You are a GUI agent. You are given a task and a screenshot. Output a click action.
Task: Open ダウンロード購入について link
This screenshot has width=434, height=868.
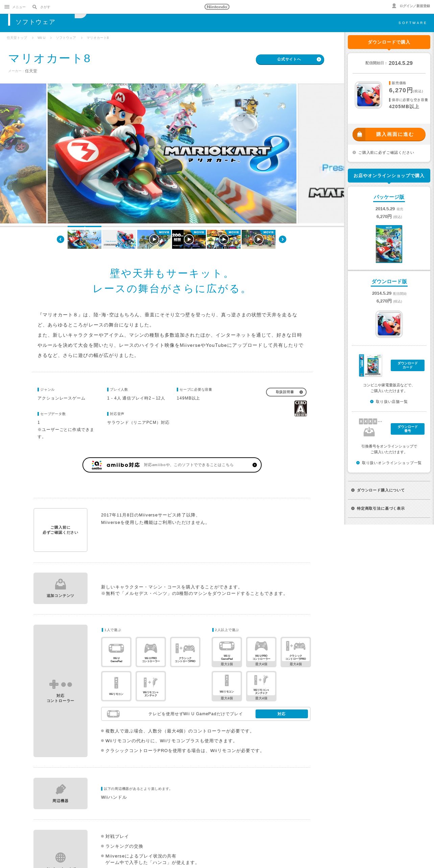389,490
